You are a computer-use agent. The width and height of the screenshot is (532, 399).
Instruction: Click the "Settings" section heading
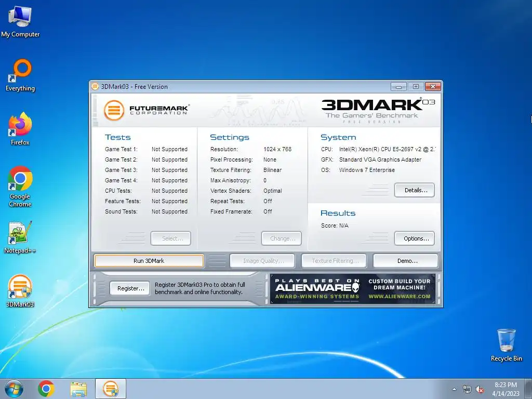(x=230, y=137)
